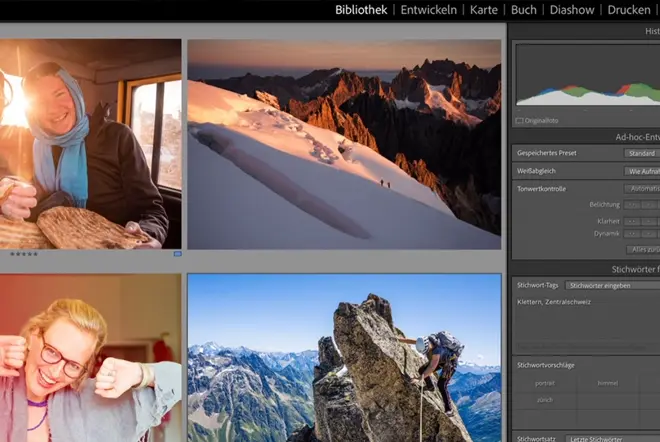
Task: Click the badge icon under the first photo
Action: (177, 254)
